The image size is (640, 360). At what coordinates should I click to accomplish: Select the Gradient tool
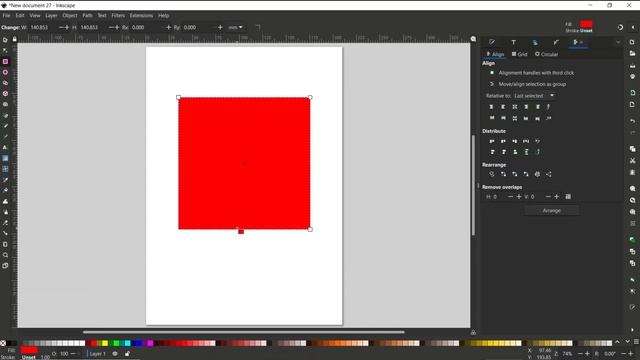pos(5,158)
